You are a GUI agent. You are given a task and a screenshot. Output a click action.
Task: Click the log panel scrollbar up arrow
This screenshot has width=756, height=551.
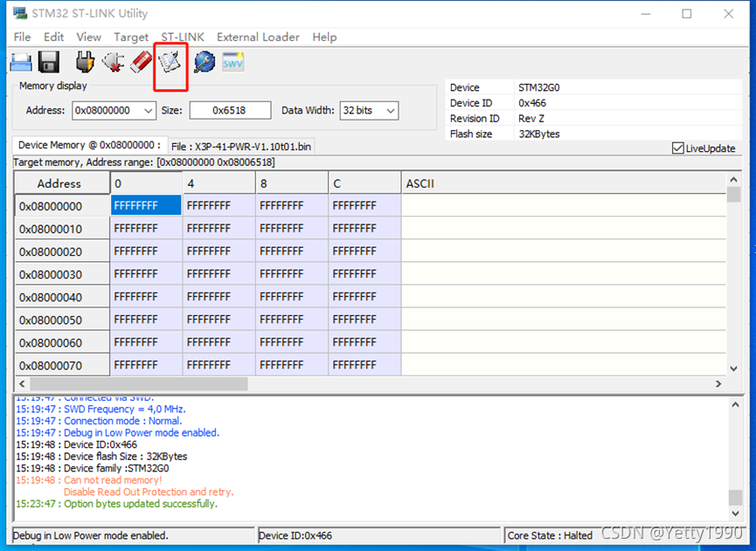[735, 404]
